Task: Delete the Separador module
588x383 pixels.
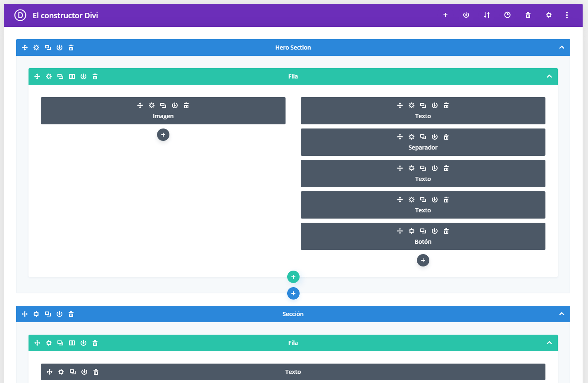Action: (x=446, y=137)
